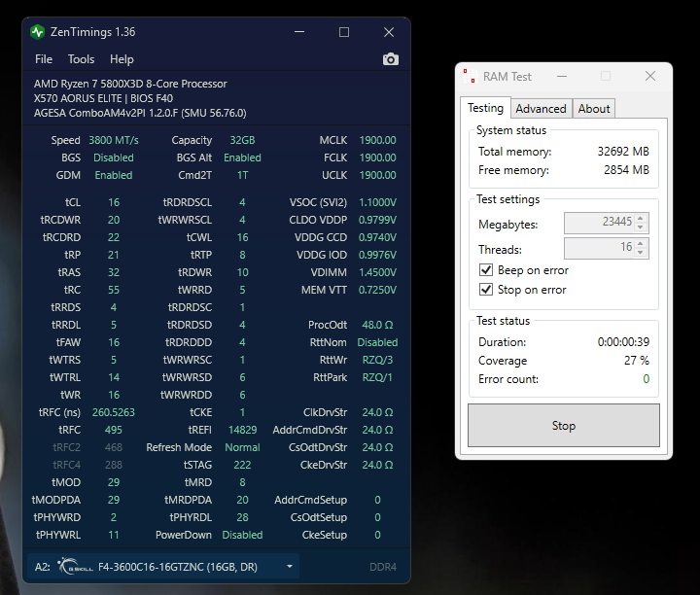Viewport: 700px width, 595px height.
Task: Click the RAM Test app icon
Action: 471,76
